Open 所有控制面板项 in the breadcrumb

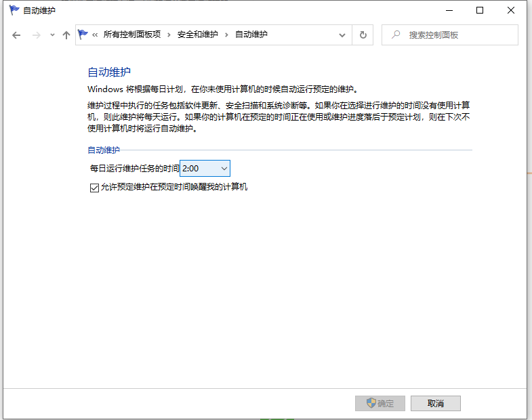tap(132, 35)
